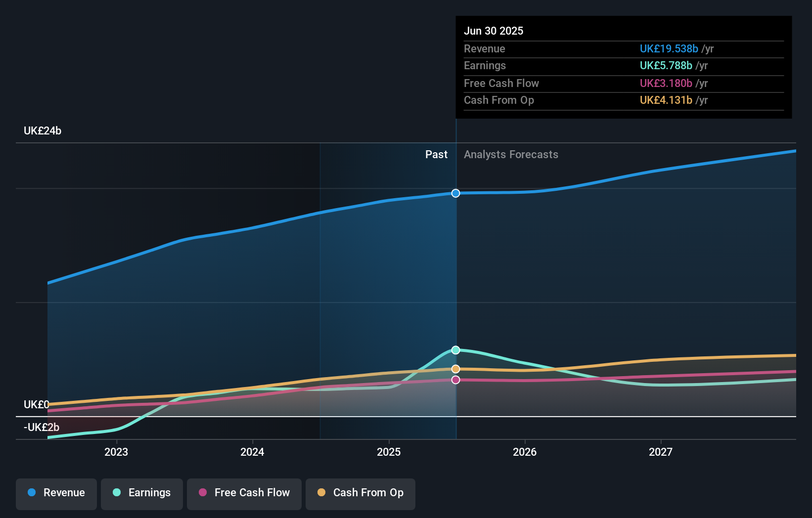Screen dimensions: 812x518
Task: Toggle the Earnings series visibility
Action: pyautogui.click(x=142, y=493)
